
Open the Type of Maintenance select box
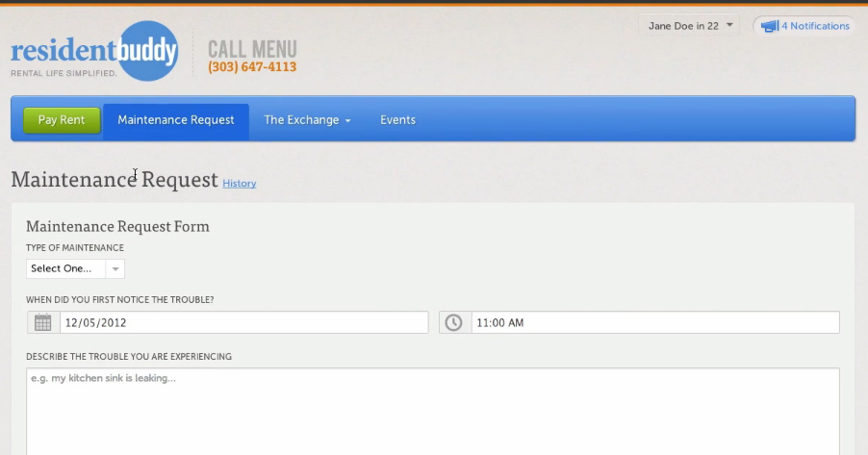click(x=75, y=268)
